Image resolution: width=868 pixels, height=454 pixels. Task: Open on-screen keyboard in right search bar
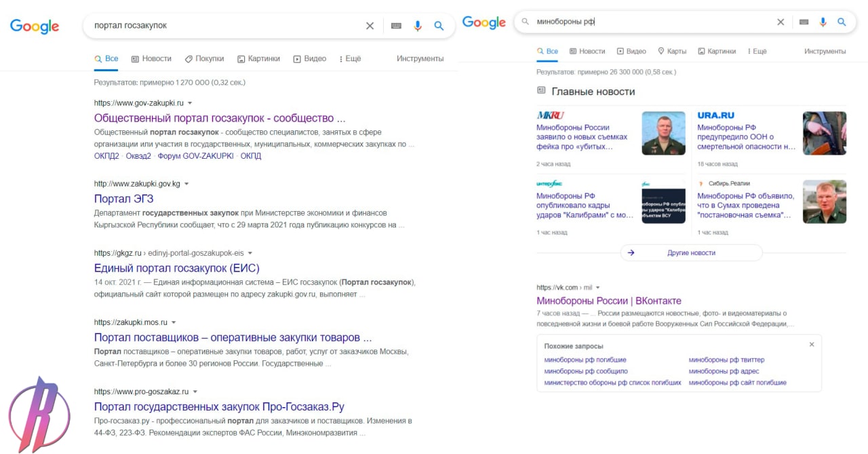(804, 22)
